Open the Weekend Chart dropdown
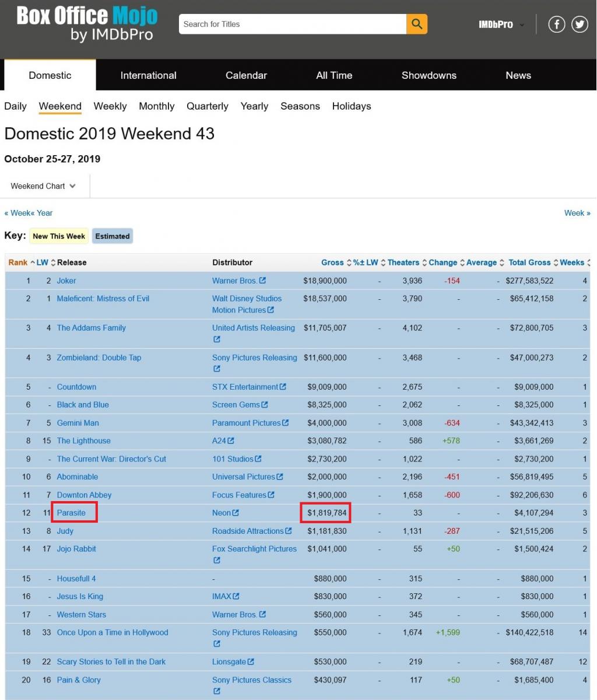597x700 pixels. point(43,186)
